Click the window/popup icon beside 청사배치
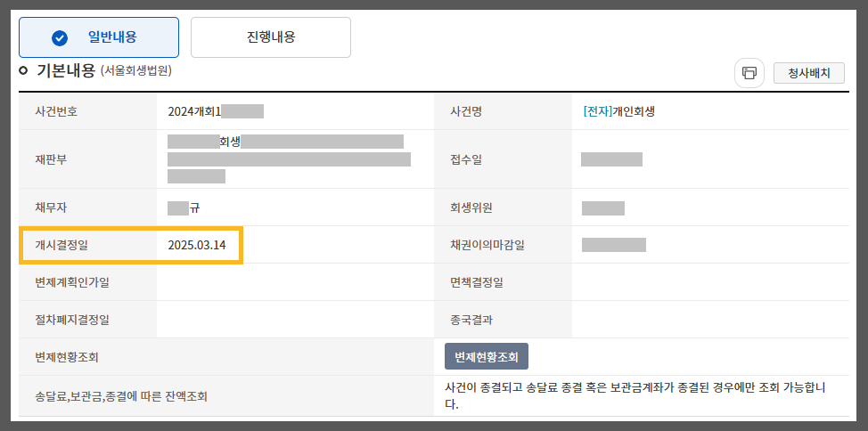Screen dimensions: 868x431 click(x=749, y=73)
